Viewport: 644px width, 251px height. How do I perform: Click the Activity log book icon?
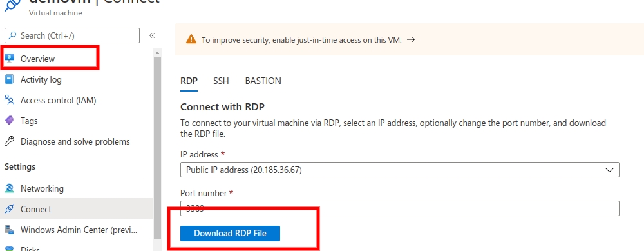9,79
